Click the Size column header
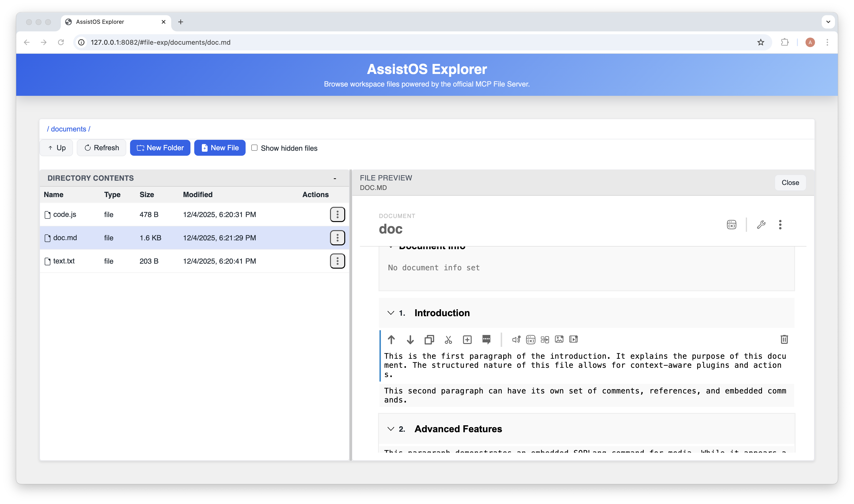This screenshot has width=854, height=504. point(147,195)
